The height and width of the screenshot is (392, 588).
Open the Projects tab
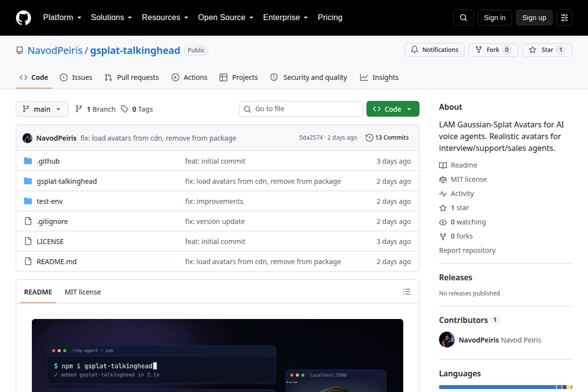(239, 77)
